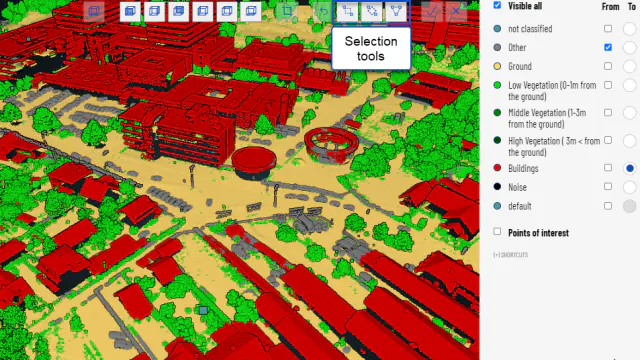Enable the Points of interest checkbox
The image size is (640, 360).
tap(497, 231)
